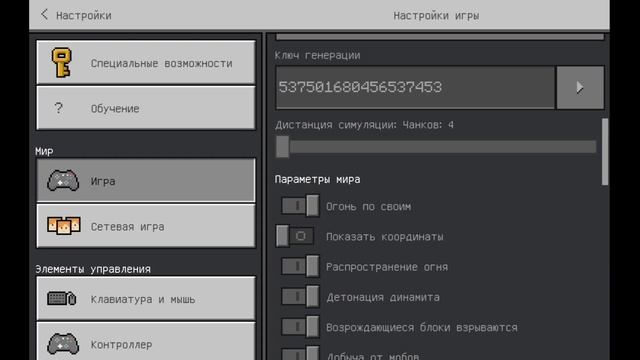The image size is (640, 360).
Task: Toggle Детонация динамита switch
Action: (300, 296)
